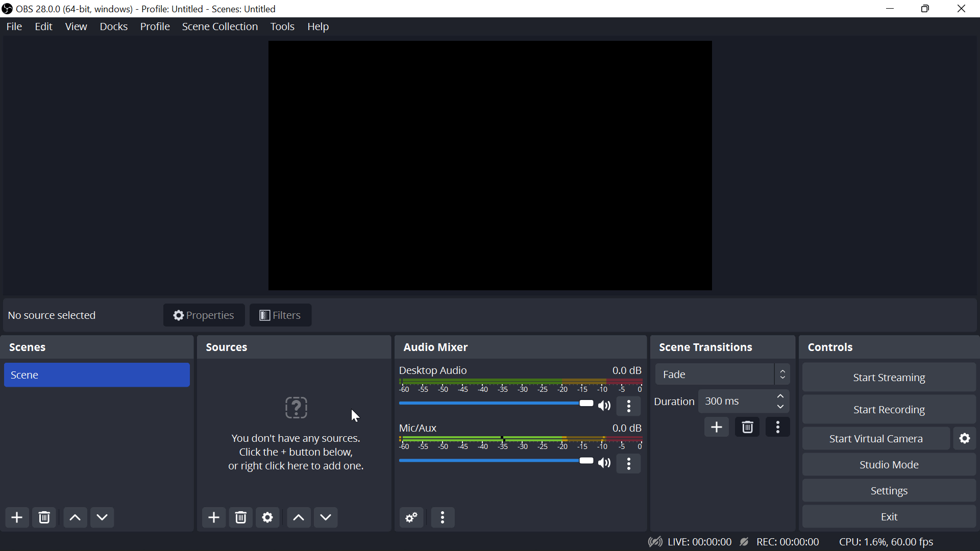
Task: Select the Filters tab
Action: click(281, 315)
